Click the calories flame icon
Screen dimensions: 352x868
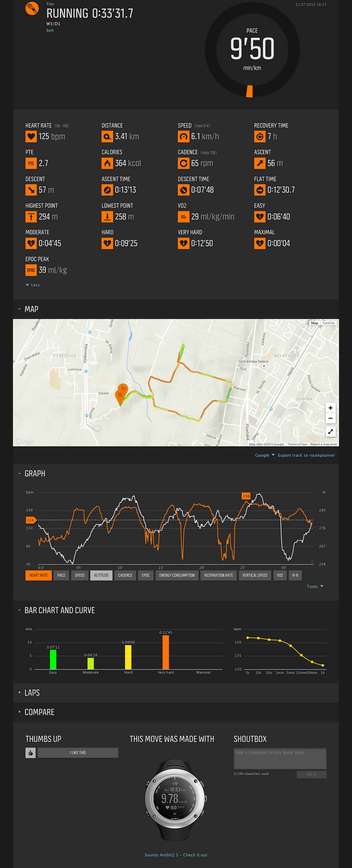(107, 163)
